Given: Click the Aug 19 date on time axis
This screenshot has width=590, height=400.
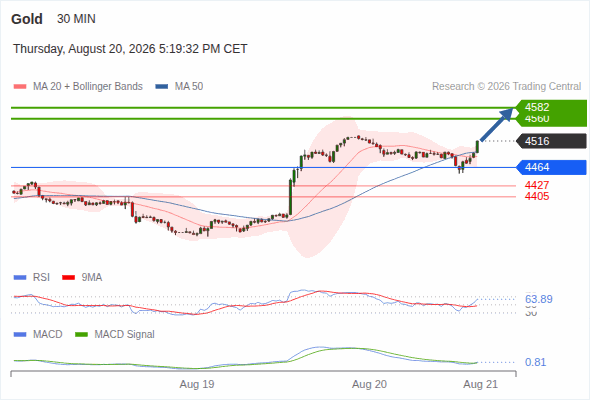Looking at the screenshot, I should pyautogui.click(x=197, y=384).
